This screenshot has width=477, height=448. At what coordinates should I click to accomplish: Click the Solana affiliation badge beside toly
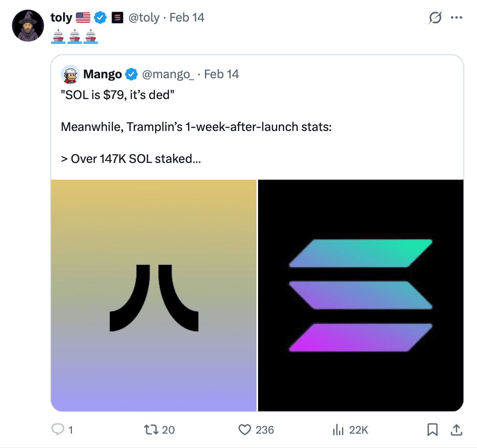click(117, 18)
